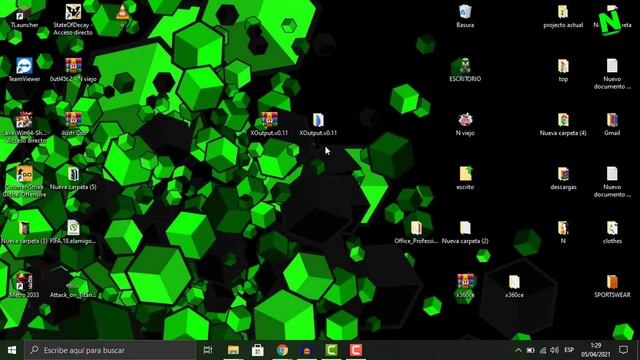Image resolution: width=640 pixels, height=360 pixels.
Task: Launch the StateOfDecay shortcut icon
Action: click(73, 12)
